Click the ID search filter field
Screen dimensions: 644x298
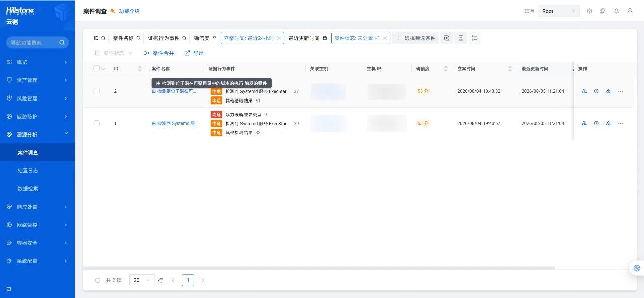point(99,38)
